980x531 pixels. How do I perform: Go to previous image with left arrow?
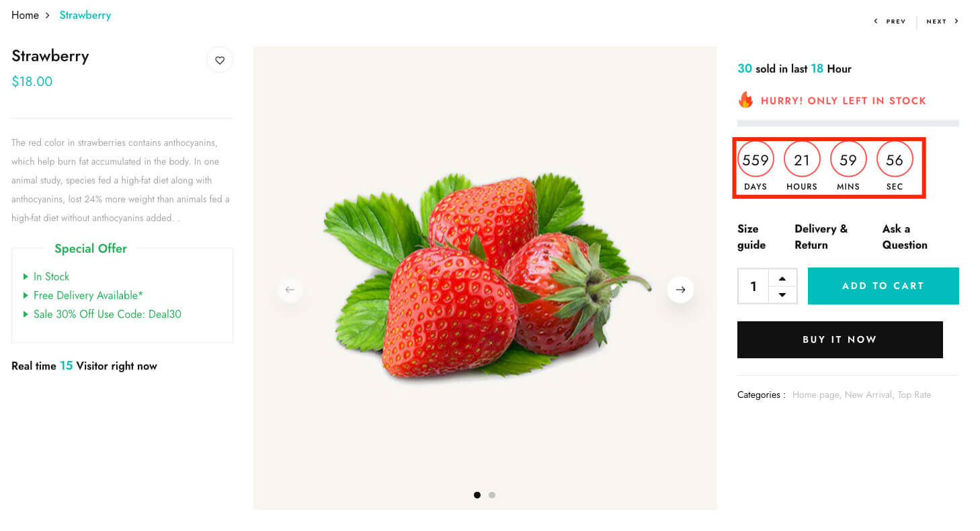coord(290,290)
